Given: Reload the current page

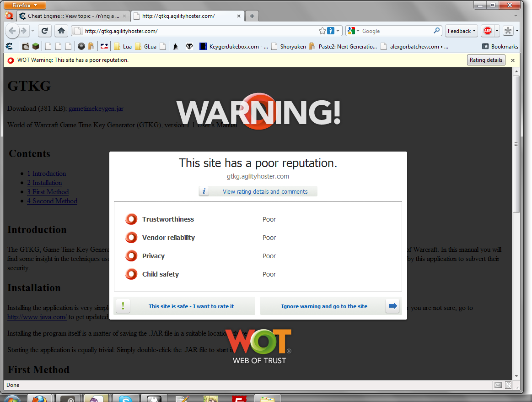Looking at the screenshot, I should click(44, 31).
